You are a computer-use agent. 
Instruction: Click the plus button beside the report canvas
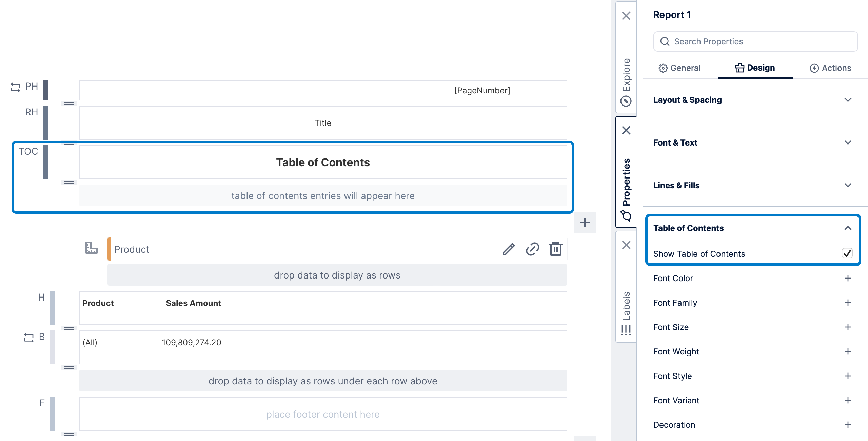(584, 223)
